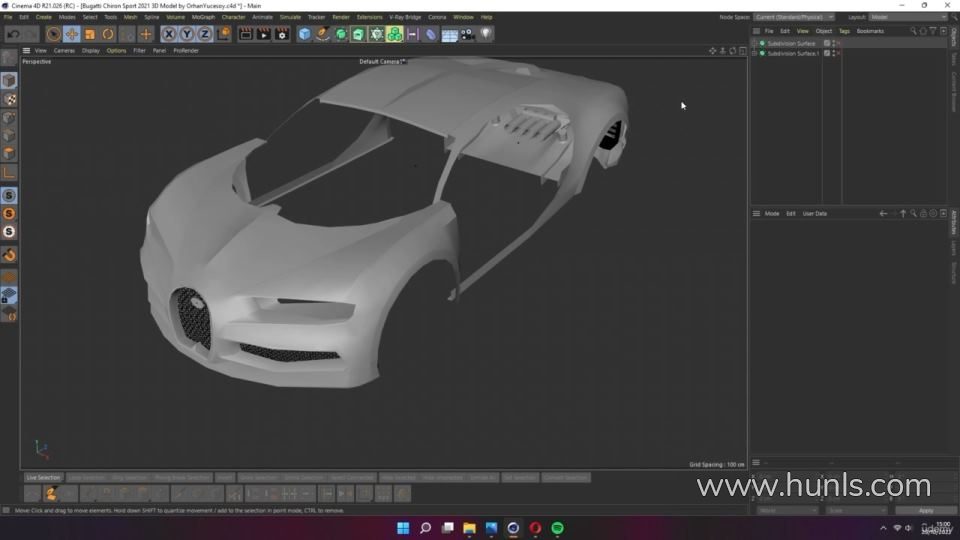Open the Extensions menu

tap(369, 17)
